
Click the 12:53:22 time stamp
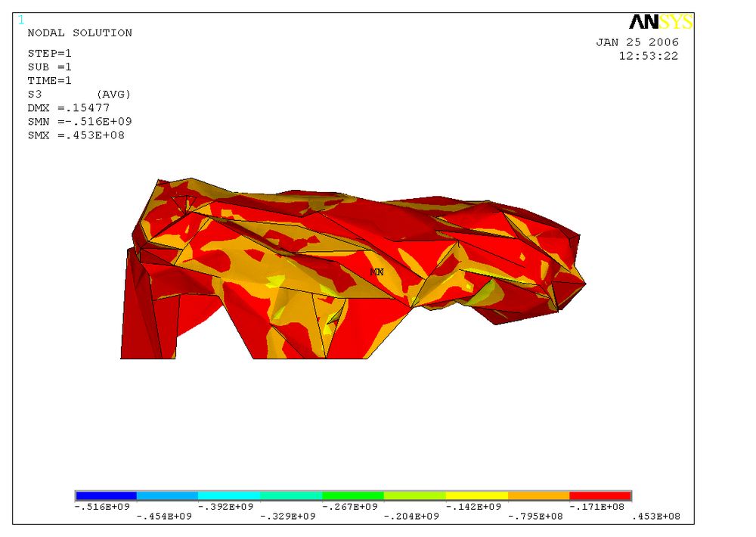click(x=648, y=56)
